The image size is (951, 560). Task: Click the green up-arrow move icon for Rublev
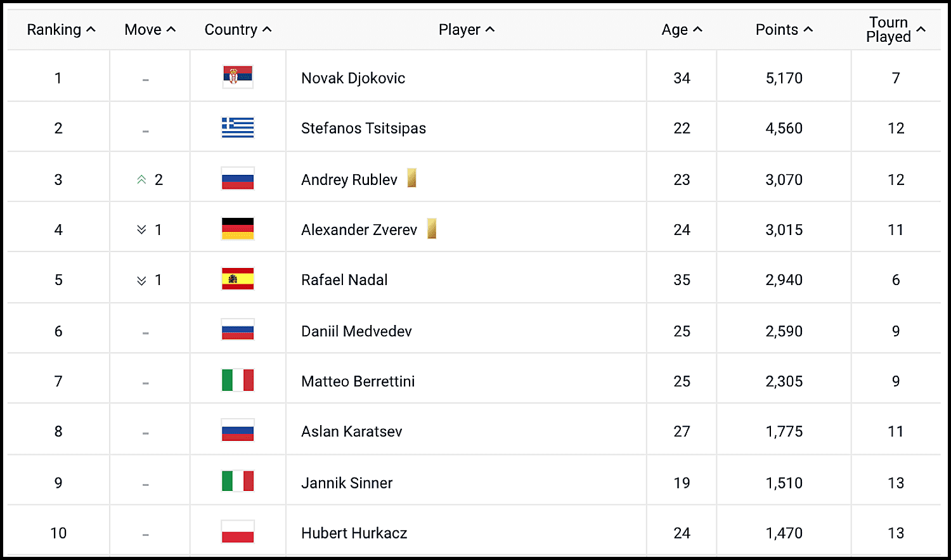point(141,180)
